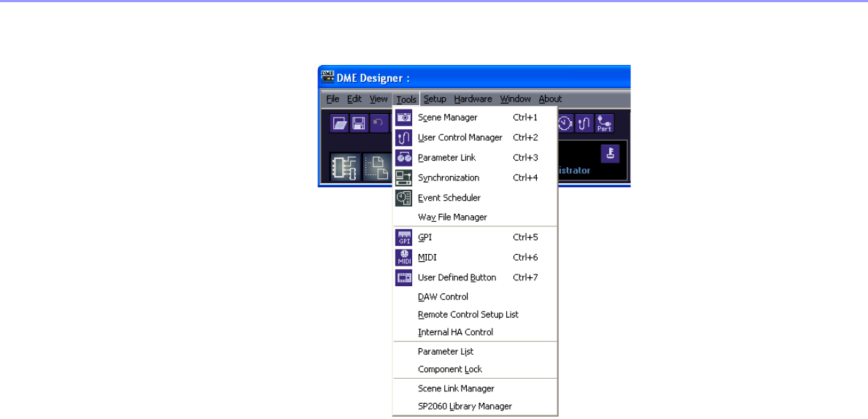Choose Synchronization in Tools menu

click(475, 177)
